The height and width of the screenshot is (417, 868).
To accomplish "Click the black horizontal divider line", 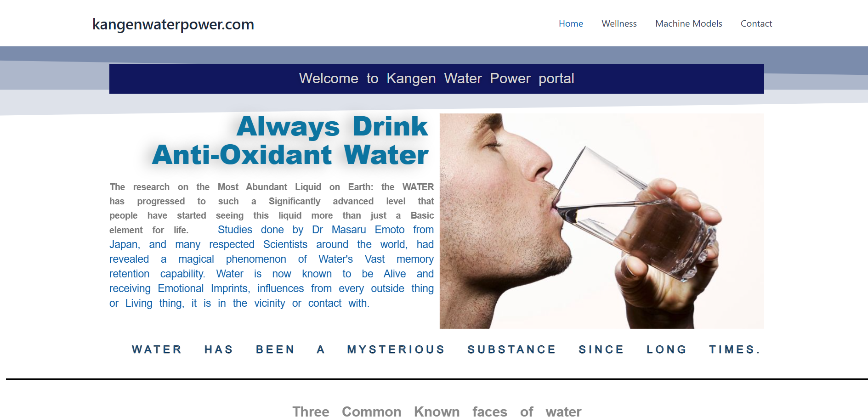I will tap(437, 379).
